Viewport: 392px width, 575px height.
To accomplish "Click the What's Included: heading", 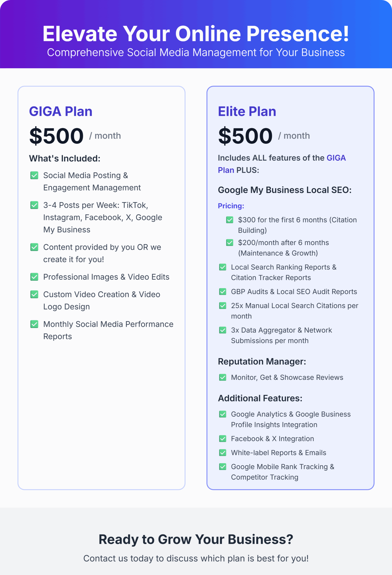I will coord(65,158).
